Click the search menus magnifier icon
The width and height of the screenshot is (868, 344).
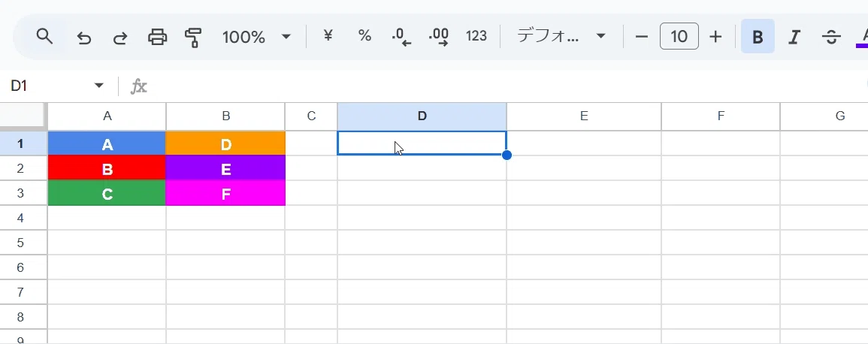pos(44,37)
